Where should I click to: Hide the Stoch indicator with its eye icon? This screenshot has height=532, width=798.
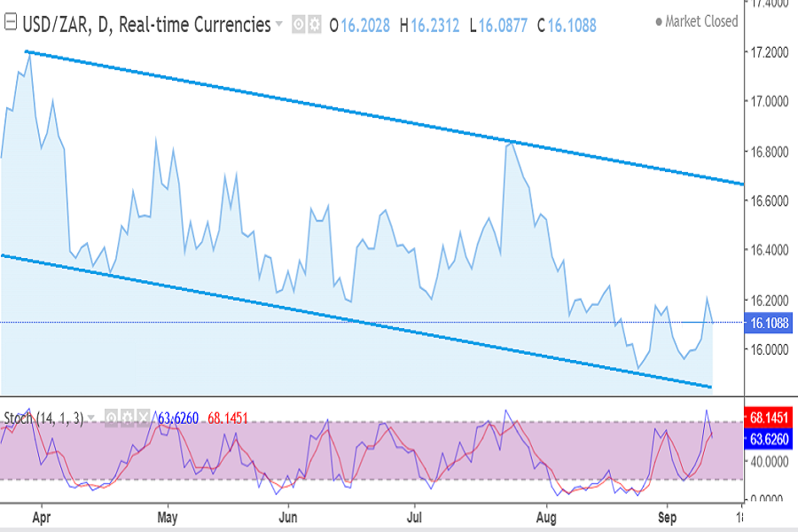[x=112, y=418]
